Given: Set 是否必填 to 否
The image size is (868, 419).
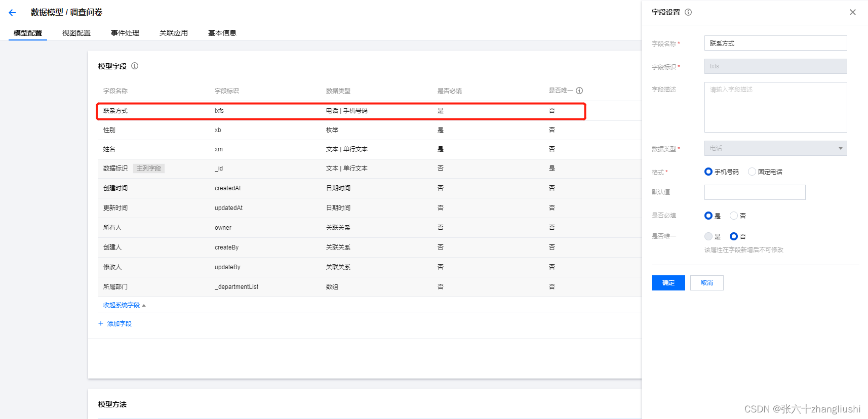Looking at the screenshot, I should point(734,216).
